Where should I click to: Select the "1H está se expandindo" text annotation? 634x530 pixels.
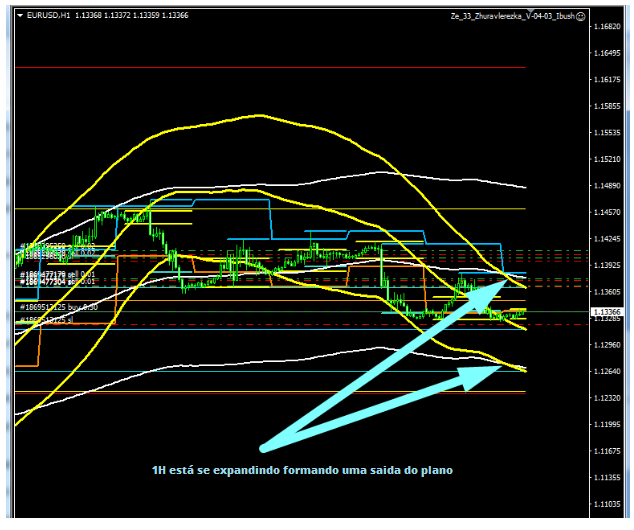[302, 471]
